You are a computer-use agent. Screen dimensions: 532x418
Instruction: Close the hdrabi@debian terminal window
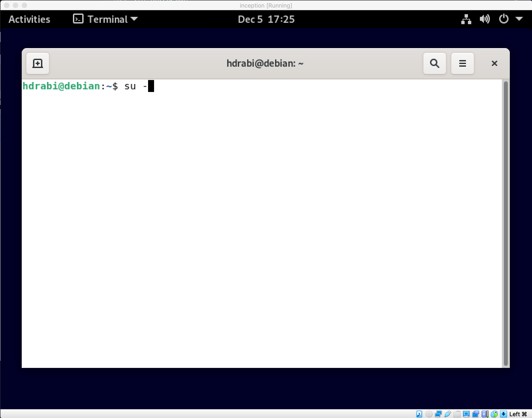pos(494,63)
